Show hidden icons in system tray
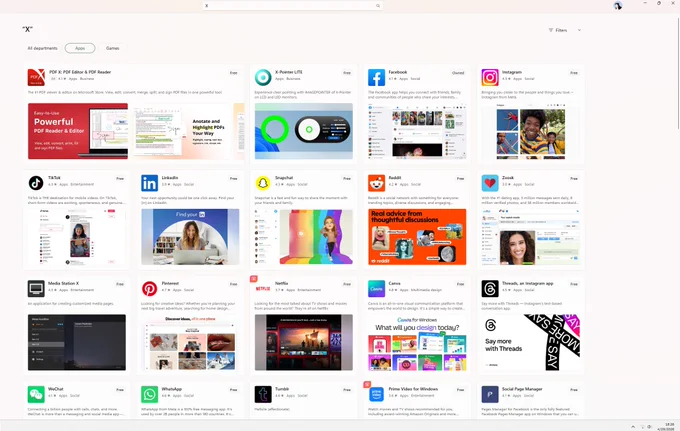This screenshot has width=680, height=431. [x=633, y=427]
